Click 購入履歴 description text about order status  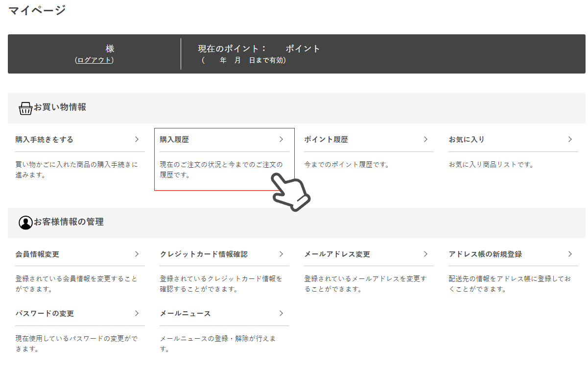tap(221, 170)
